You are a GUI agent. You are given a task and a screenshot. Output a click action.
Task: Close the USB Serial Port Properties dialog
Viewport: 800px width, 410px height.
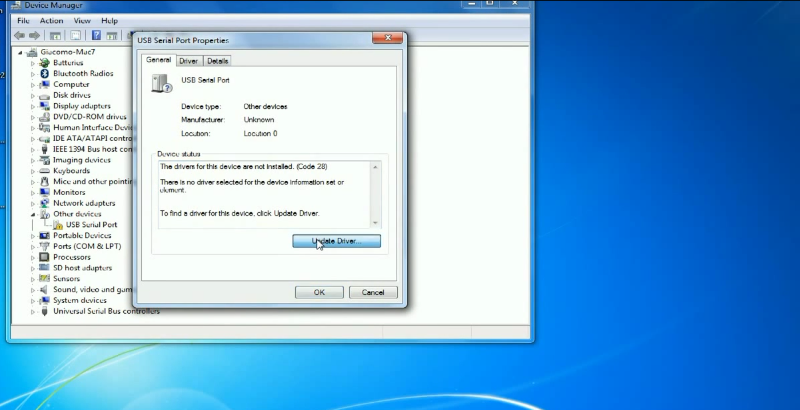pyautogui.click(x=387, y=38)
